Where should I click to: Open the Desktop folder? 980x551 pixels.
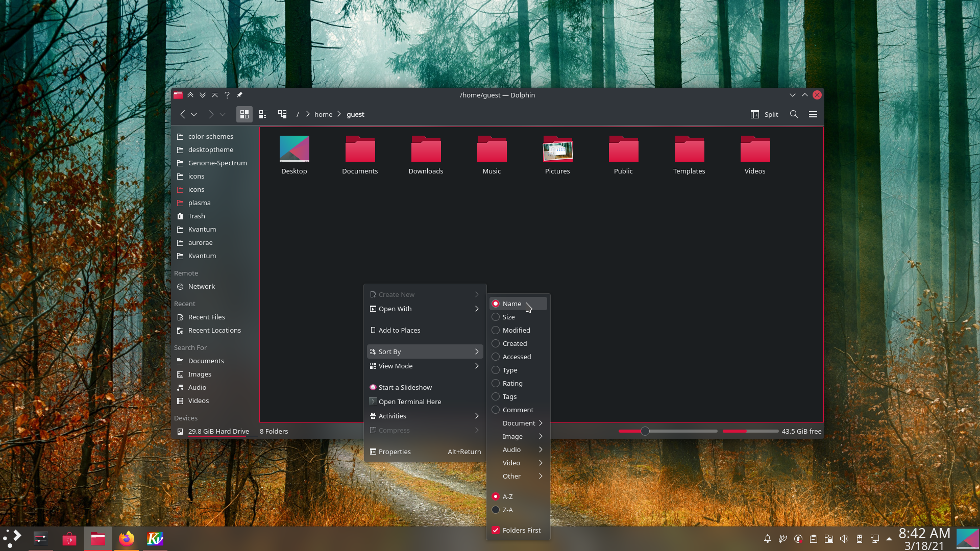coord(294,155)
